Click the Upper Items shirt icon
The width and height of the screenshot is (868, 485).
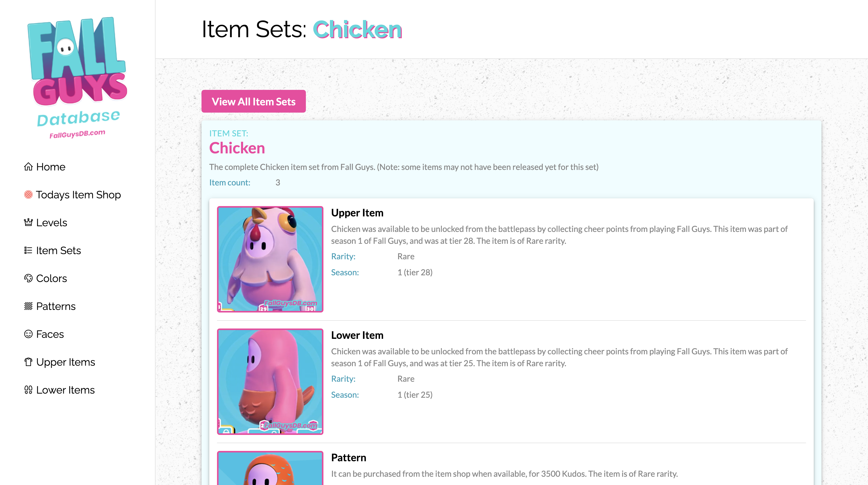(28, 362)
